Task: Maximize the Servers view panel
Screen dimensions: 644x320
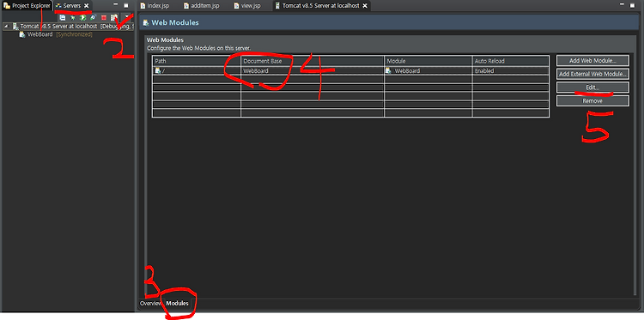Action: 126,5
